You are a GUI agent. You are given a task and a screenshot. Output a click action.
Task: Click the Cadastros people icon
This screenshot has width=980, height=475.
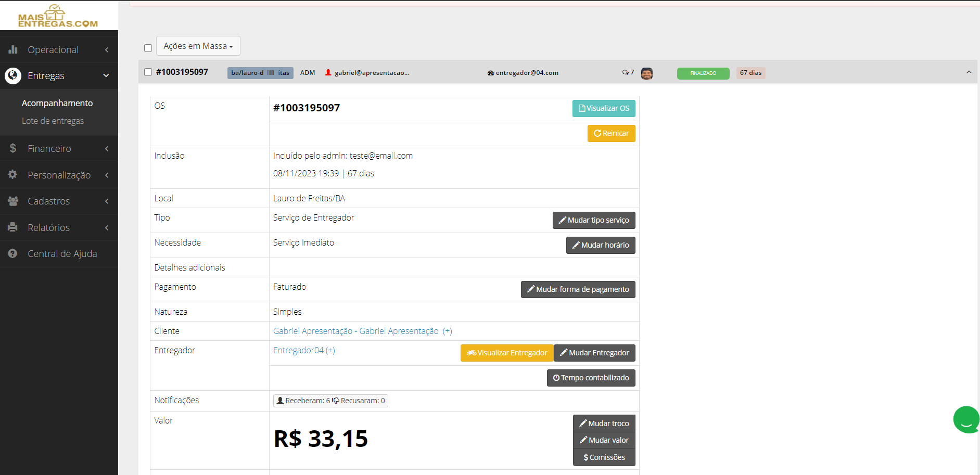[13, 201]
